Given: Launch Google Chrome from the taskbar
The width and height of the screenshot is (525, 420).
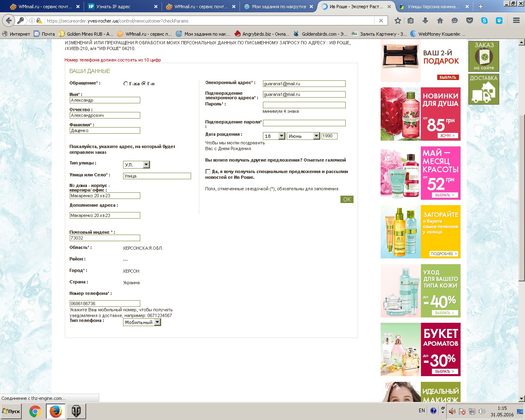Looking at the screenshot, I should (x=35, y=411).
